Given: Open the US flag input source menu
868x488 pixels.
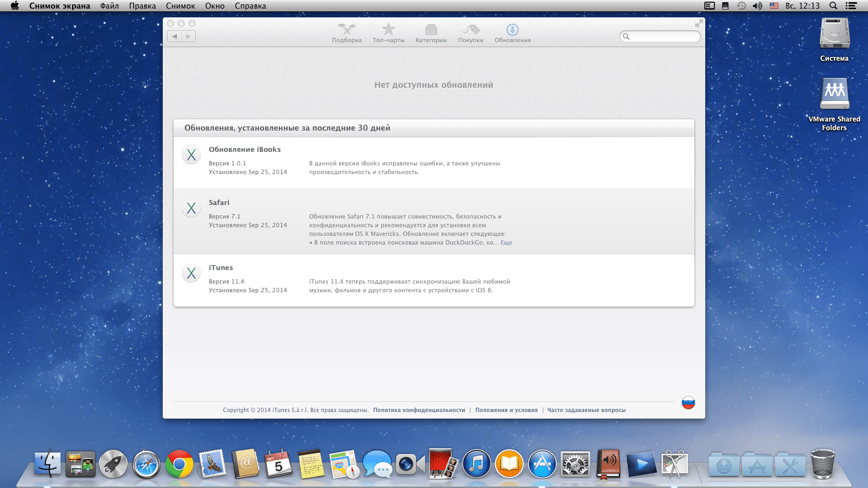Looking at the screenshot, I should click(774, 6).
